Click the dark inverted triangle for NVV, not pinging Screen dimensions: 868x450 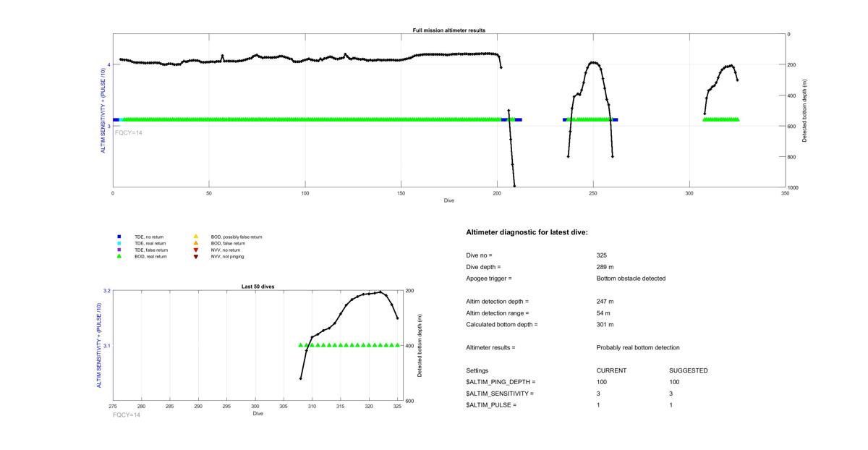coord(196,257)
